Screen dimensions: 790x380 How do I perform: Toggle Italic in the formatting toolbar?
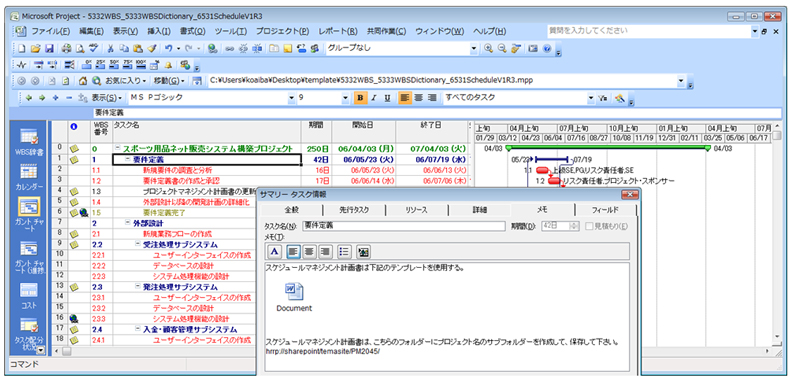[373, 98]
